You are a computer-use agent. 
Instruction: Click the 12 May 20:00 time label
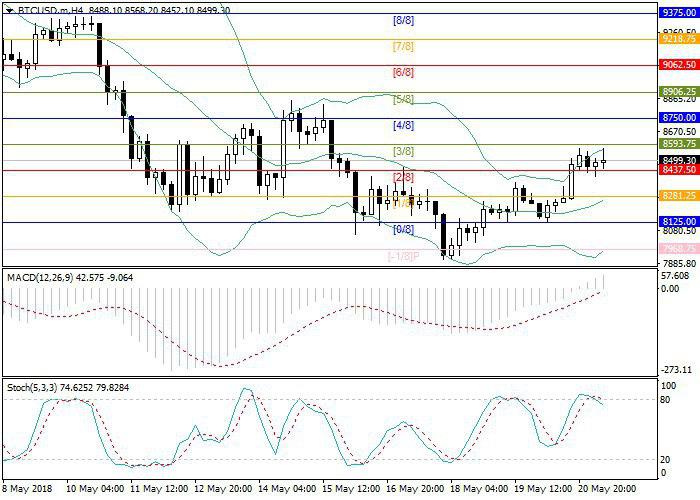pyautogui.click(x=223, y=488)
